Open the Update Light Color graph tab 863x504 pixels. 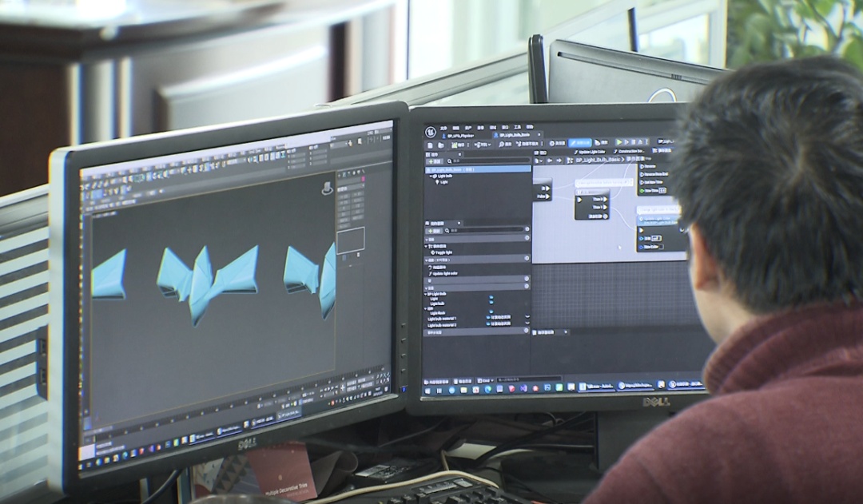pyautogui.click(x=590, y=152)
